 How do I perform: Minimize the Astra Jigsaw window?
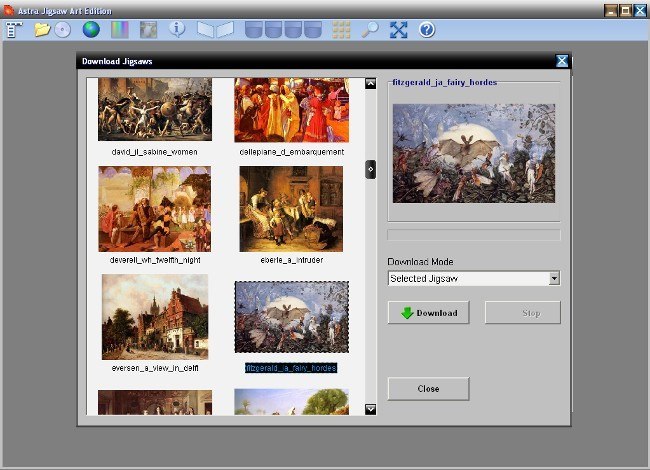click(x=611, y=10)
